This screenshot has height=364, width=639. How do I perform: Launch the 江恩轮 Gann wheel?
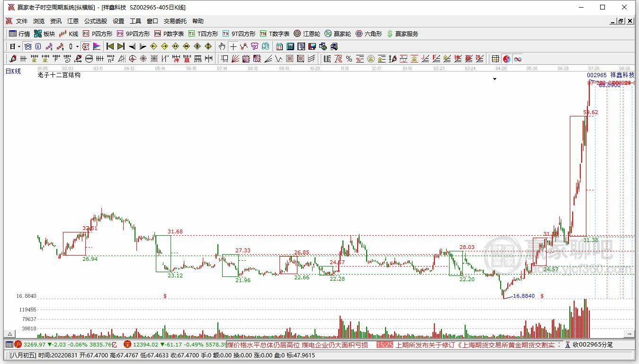coord(307,34)
